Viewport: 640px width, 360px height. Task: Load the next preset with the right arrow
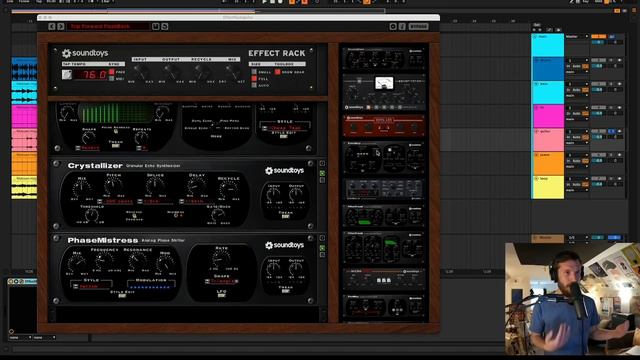[61, 27]
